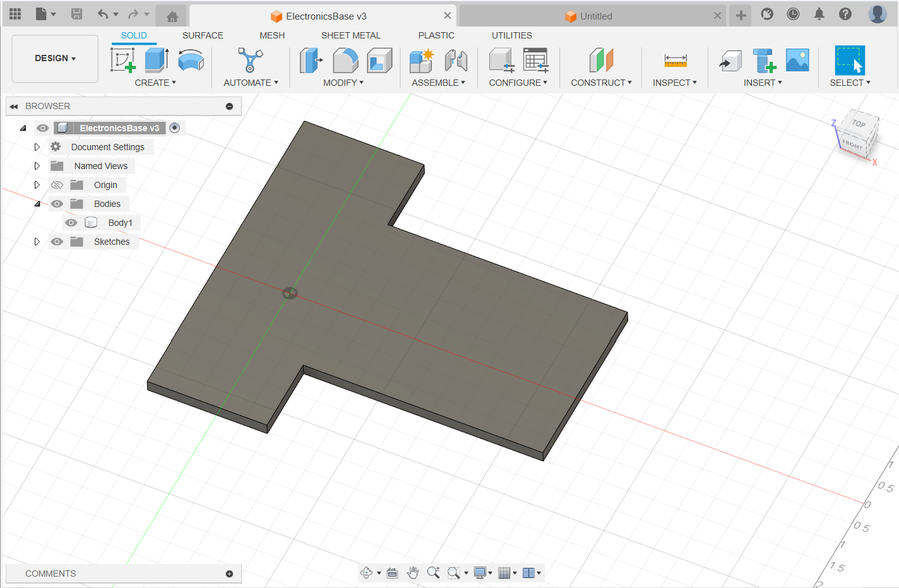Image resolution: width=899 pixels, height=588 pixels.
Task: Open the File menu icon
Action: [x=45, y=14]
